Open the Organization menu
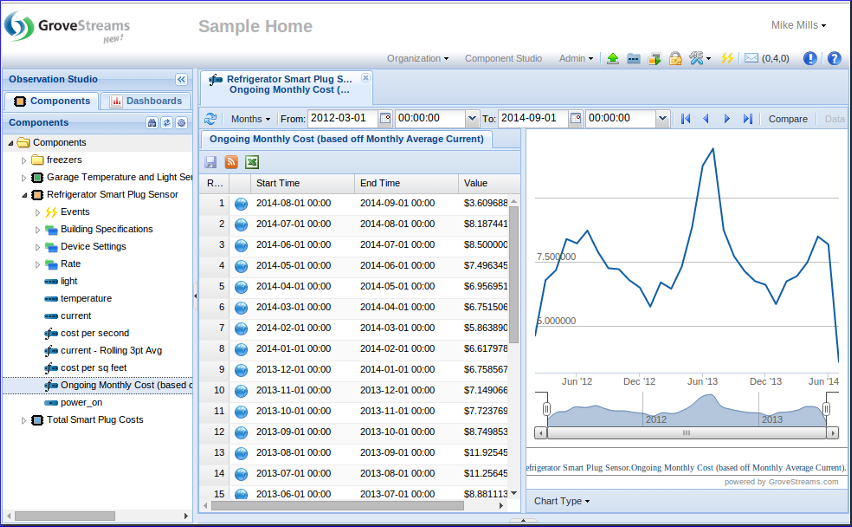Viewport: 852px width, 527px height. click(417, 59)
